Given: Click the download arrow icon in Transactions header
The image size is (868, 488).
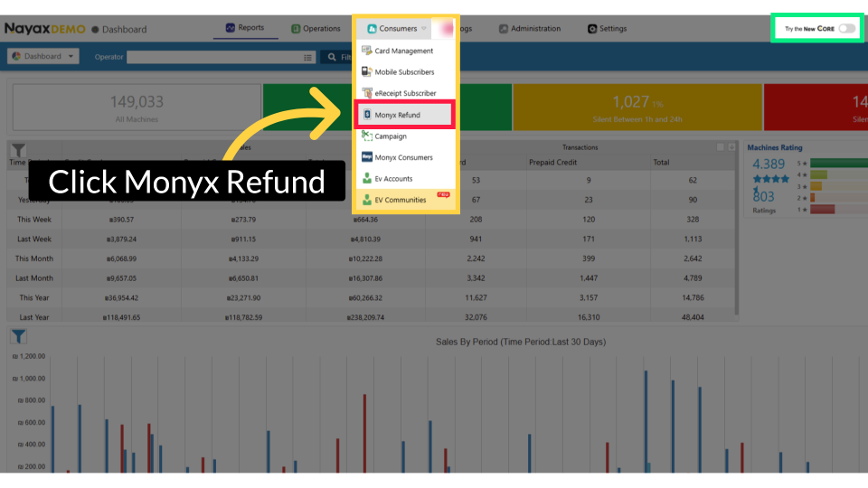Looking at the screenshot, I should pos(731,146).
